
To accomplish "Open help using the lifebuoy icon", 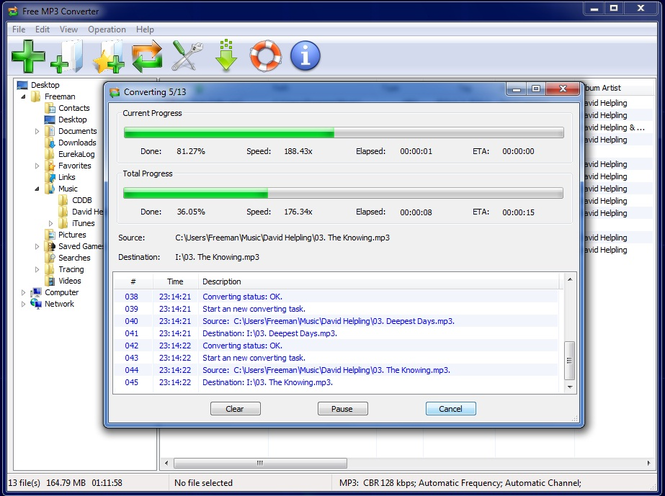I will pyautogui.click(x=266, y=57).
